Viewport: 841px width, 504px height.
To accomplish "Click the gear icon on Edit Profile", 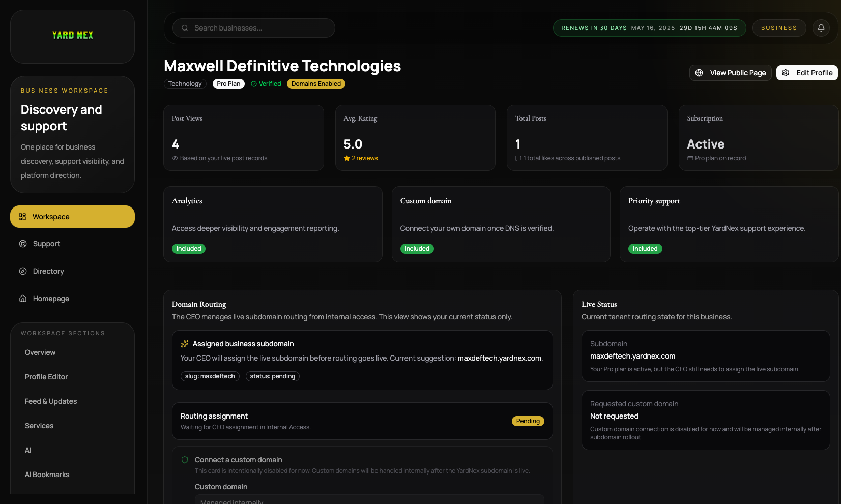I will click(786, 73).
